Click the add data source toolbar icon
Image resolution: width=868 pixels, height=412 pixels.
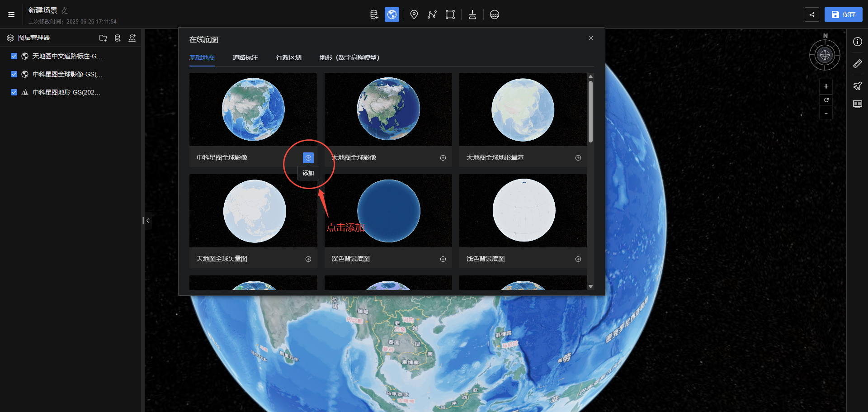coord(374,14)
